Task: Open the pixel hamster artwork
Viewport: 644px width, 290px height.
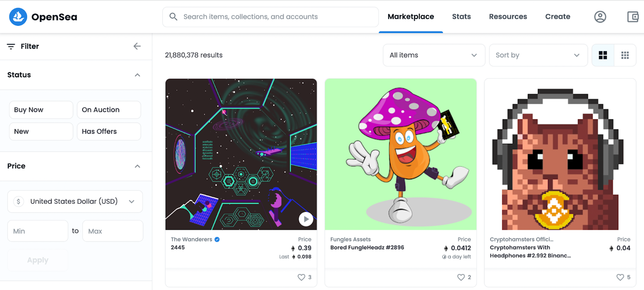Action: (560, 154)
